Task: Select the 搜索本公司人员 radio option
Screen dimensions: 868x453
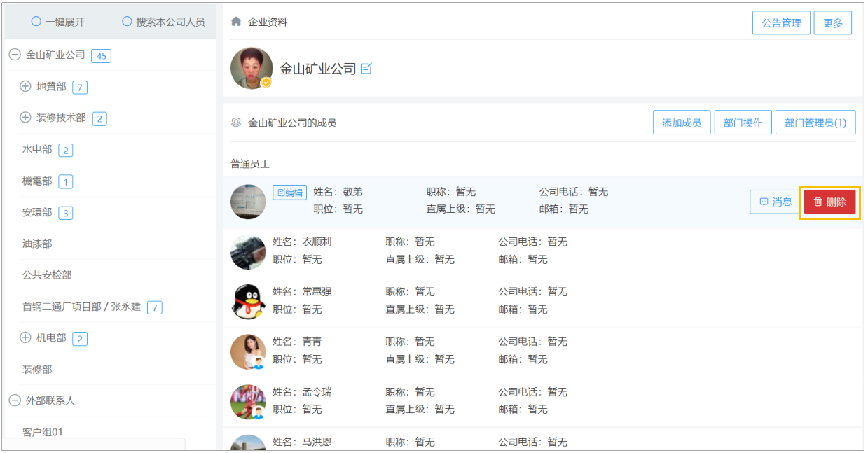Action: pyautogui.click(x=127, y=22)
